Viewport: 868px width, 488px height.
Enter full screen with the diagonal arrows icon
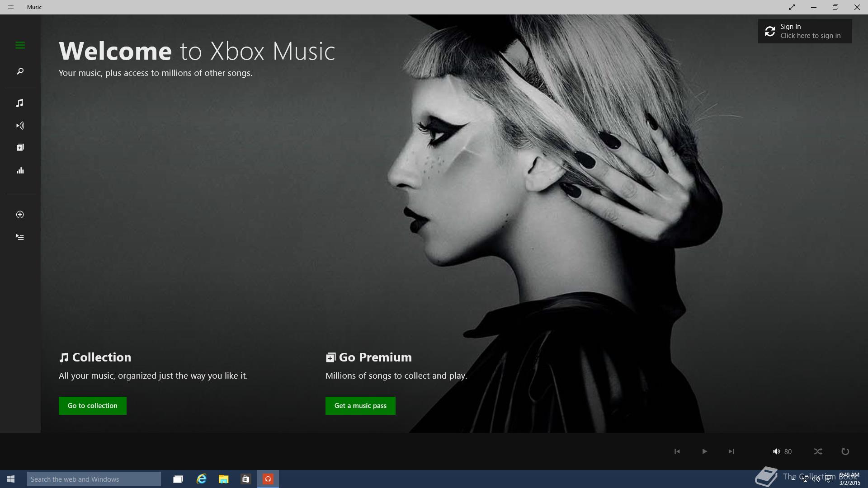792,7
